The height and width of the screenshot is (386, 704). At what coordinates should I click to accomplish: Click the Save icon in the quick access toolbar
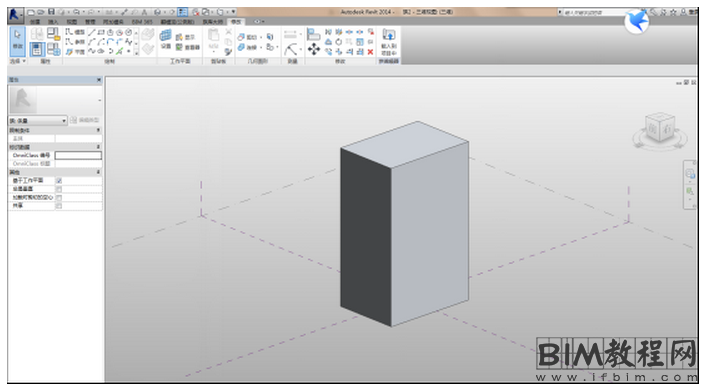point(51,12)
